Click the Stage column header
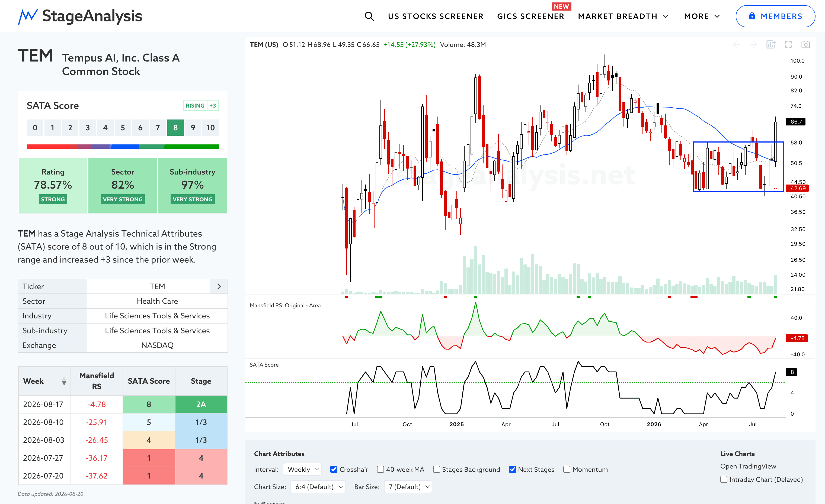 point(201,381)
